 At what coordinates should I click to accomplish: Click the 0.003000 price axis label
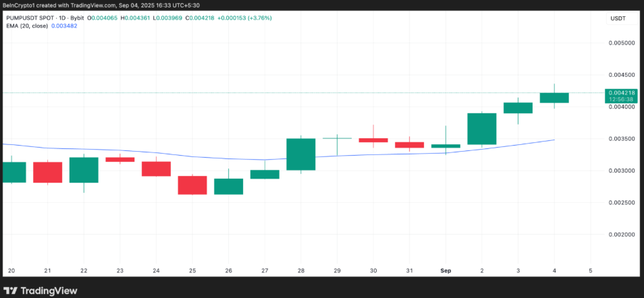[620, 171]
